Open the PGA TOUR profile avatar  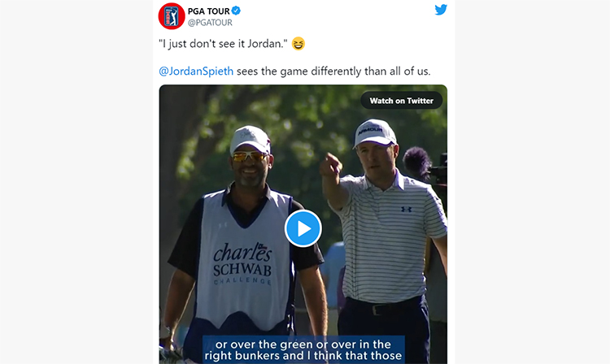pos(172,16)
